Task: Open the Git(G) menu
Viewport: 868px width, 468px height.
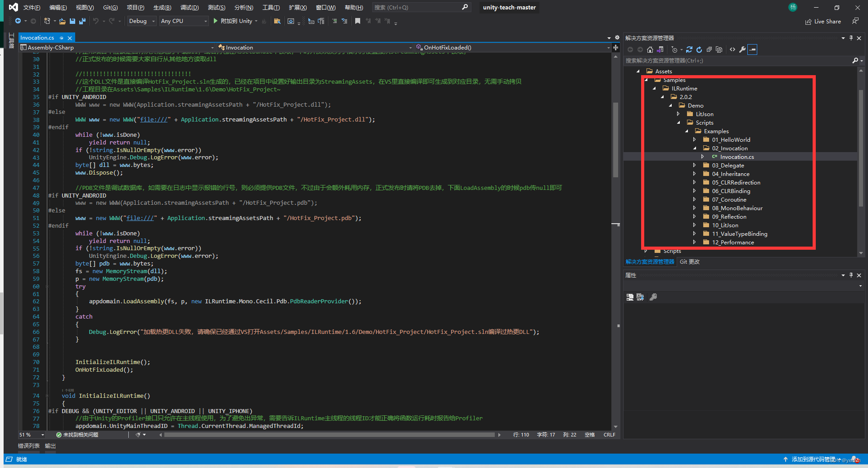Action: 110,8
